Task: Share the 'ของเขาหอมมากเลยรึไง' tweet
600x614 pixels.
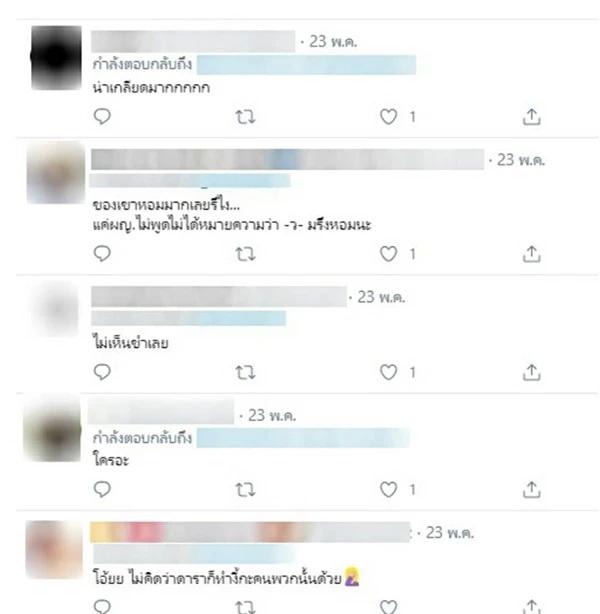Action: pyautogui.click(x=531, y=254)
